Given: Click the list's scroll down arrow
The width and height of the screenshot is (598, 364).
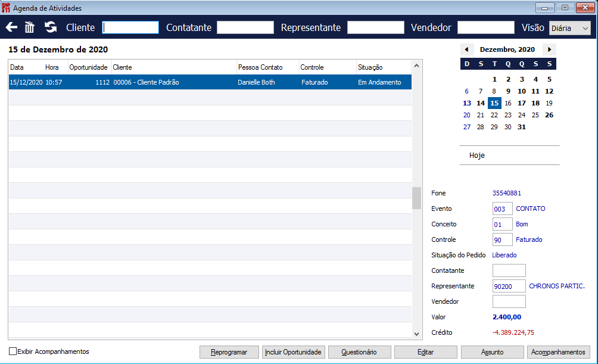Looking at the screenshot, I should pos(416,334).
